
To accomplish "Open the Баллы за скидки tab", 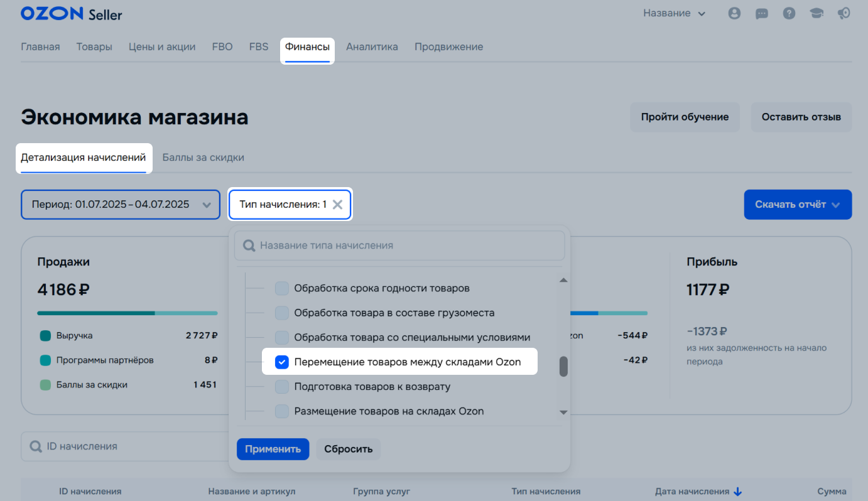I will coord(203,158).
